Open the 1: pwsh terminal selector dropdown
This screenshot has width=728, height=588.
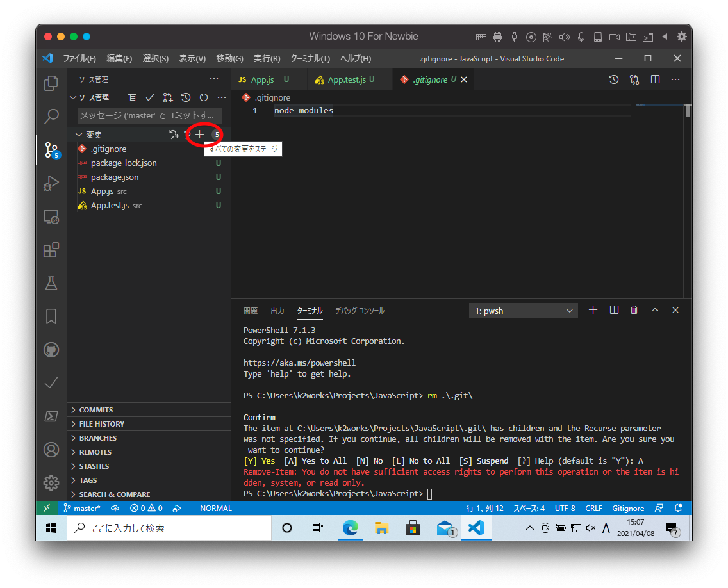(x=523, y=311)
